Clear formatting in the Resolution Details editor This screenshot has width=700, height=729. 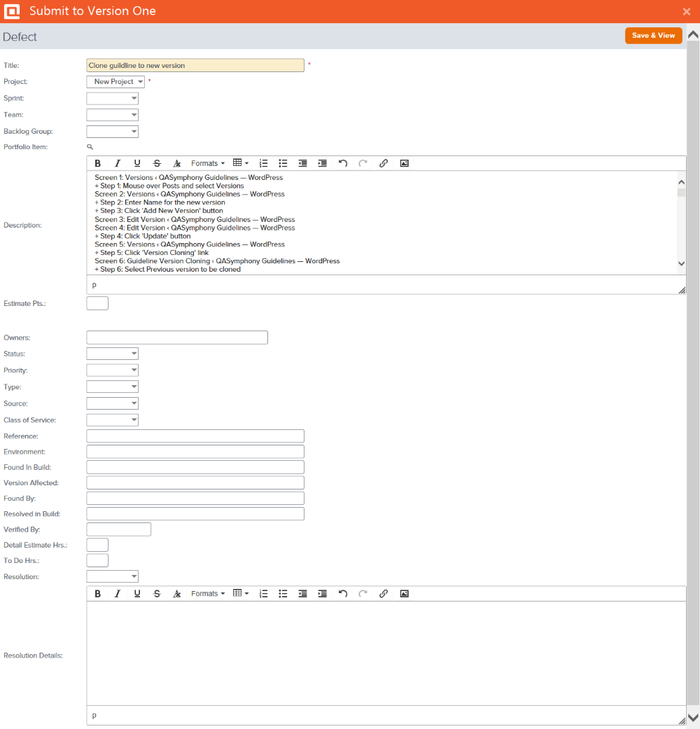176,594
